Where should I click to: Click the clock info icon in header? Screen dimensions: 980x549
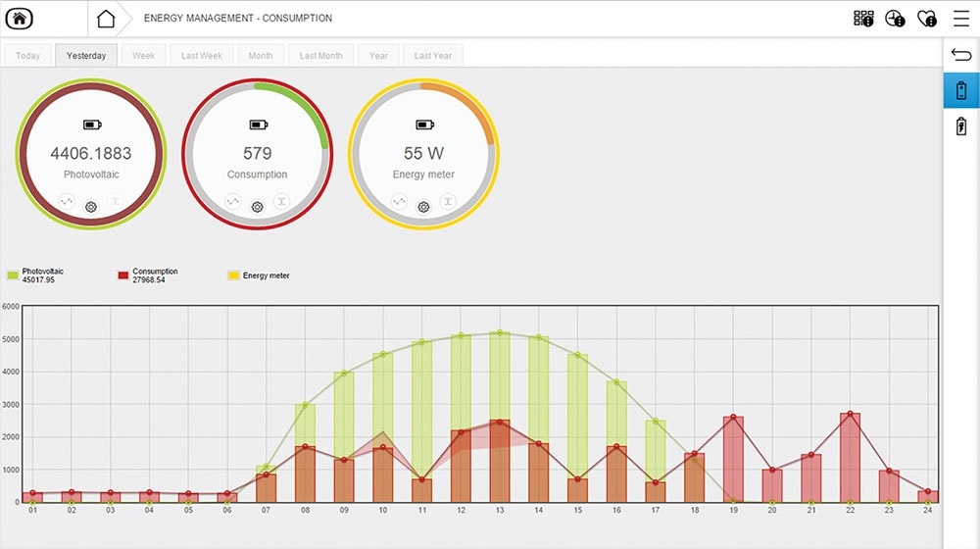pyautogui.click(x=895, y=18)
